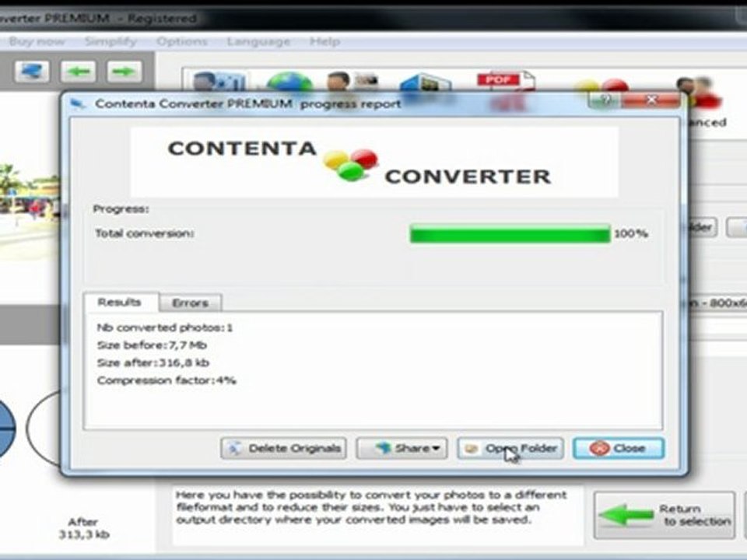Select the Results tab

click(x=120, y=302)
